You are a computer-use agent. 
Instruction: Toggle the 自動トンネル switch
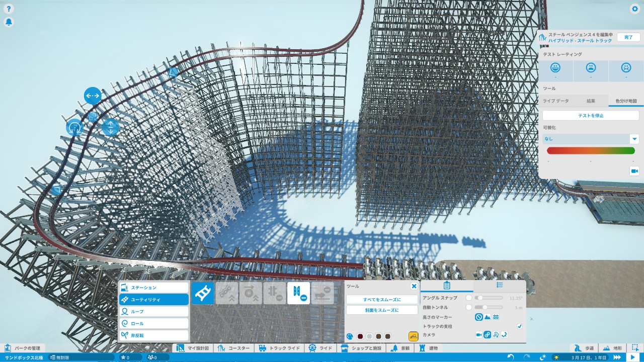[x=469, y=307]
